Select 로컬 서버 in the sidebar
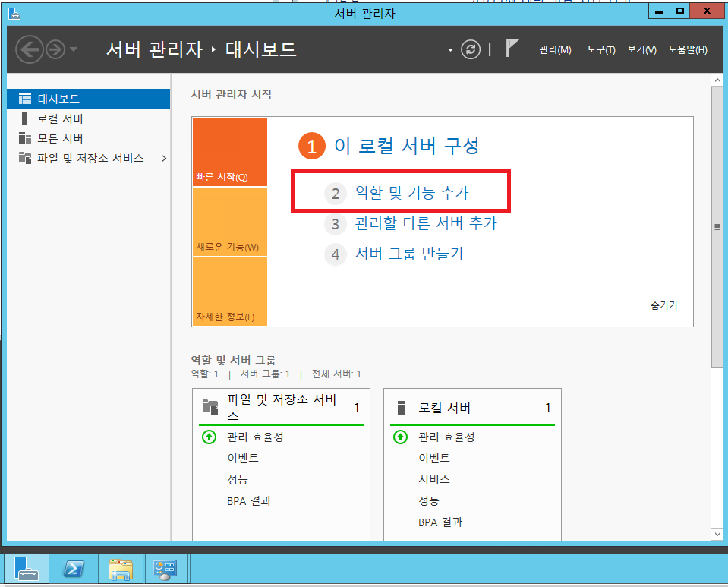The width and height of the screenshot is (728, 587). (89, 118)
